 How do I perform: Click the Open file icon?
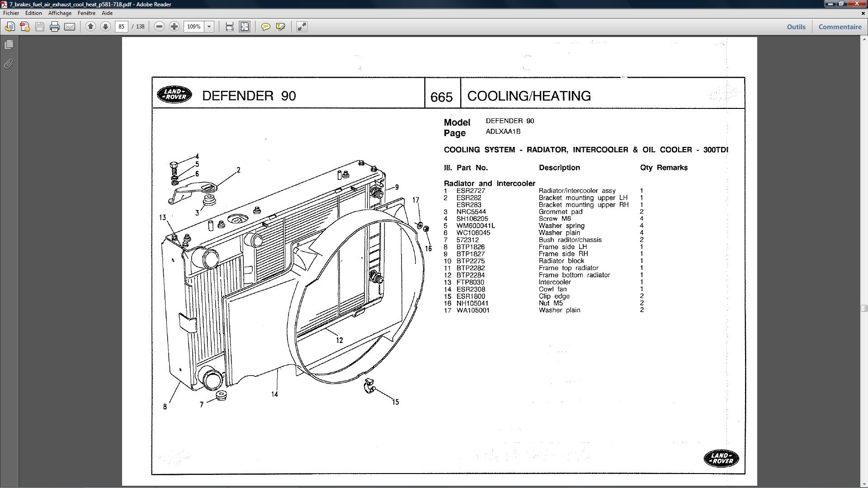pos(9,27)
